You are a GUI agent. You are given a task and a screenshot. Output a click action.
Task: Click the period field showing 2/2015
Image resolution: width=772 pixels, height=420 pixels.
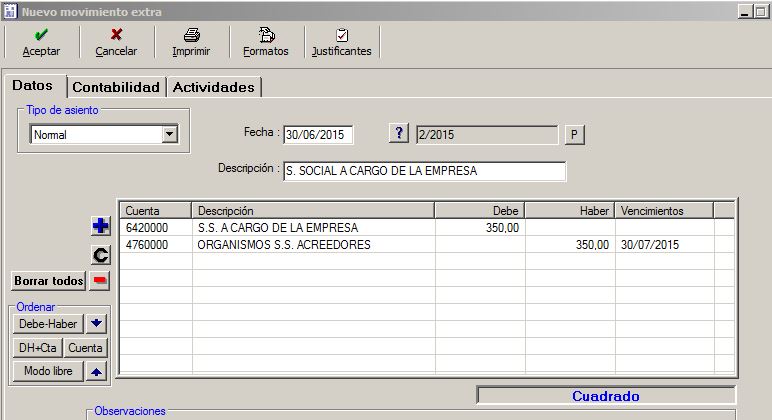click(487, 134)
